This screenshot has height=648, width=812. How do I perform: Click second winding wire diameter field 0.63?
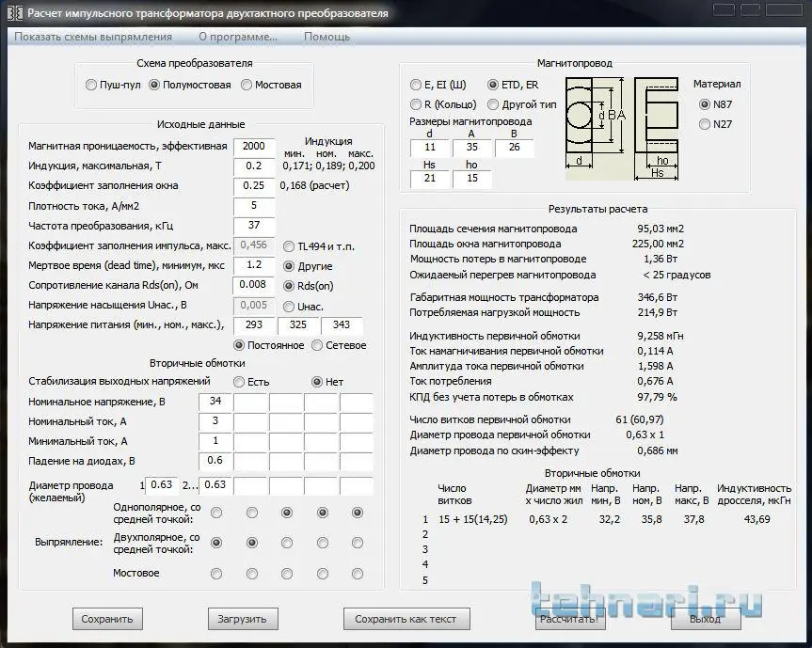(x=215, y=485)
